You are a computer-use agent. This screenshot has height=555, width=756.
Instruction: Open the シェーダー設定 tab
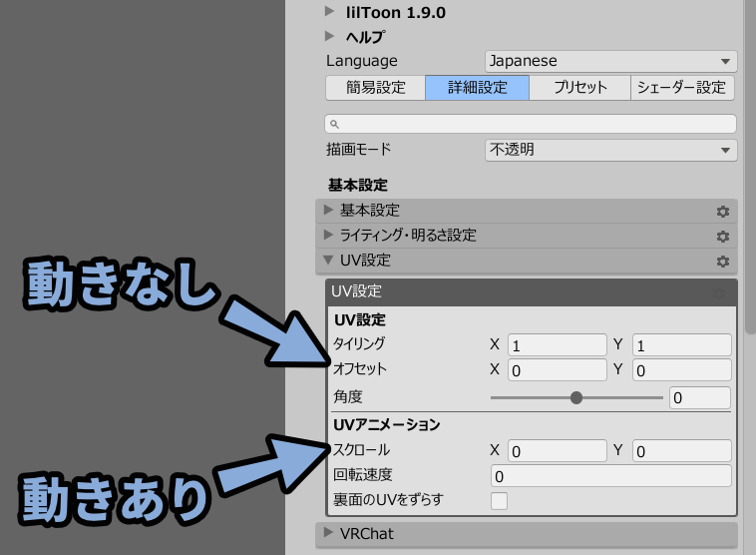[682, 88]
